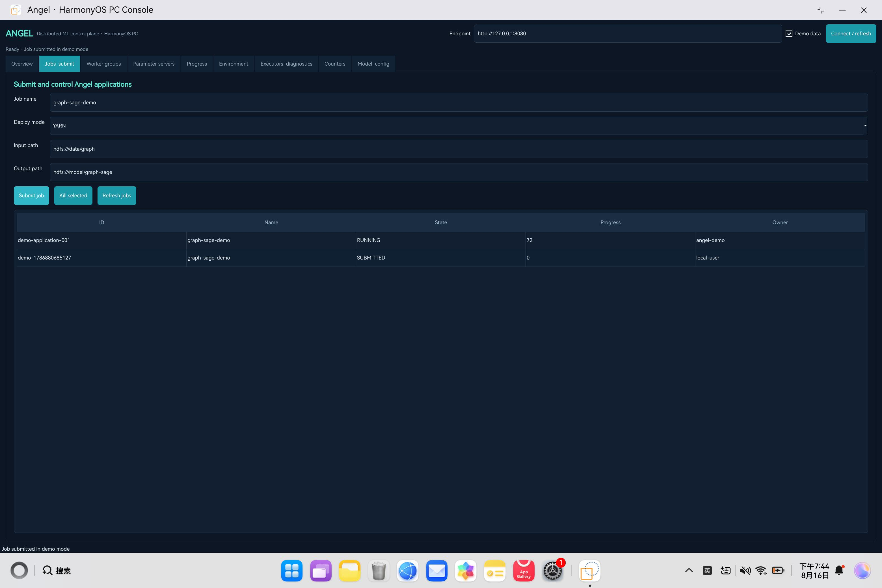
Task: Open Settings gear with notification badge
Action: pyautogui.click(x=553, y=571)
